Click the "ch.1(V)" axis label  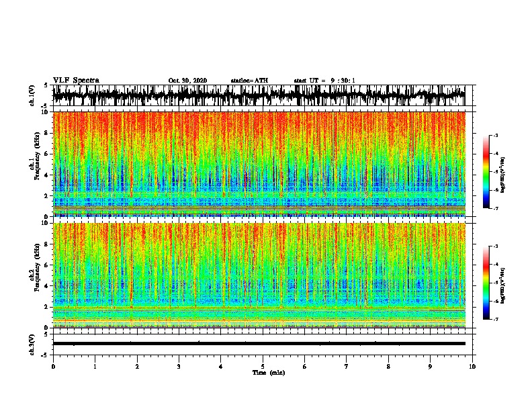coord(32,95)
